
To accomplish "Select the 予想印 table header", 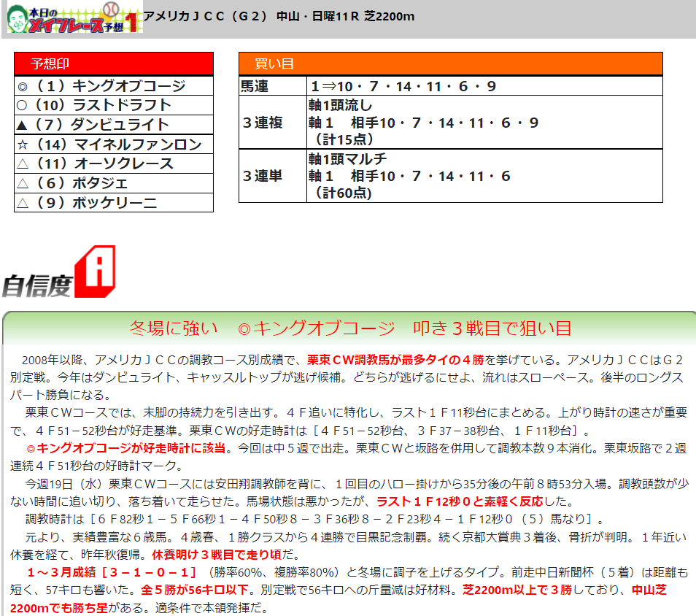I will (x=114, y=64).
